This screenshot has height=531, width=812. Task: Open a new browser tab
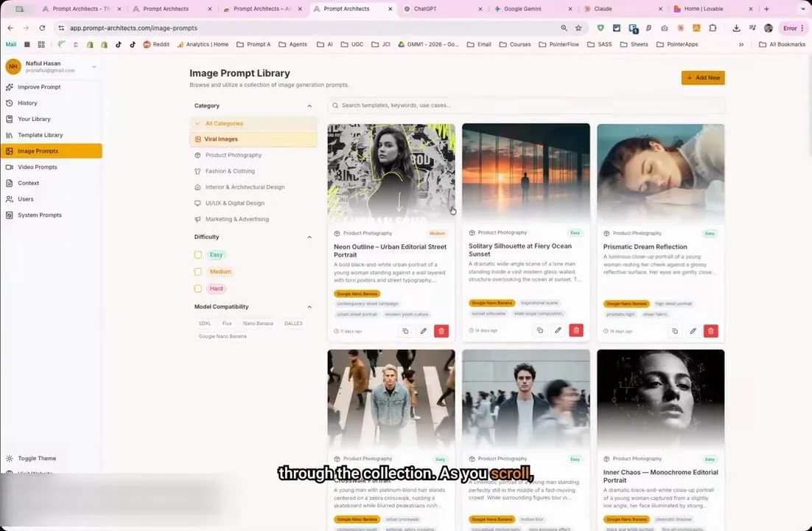(766, 9)
